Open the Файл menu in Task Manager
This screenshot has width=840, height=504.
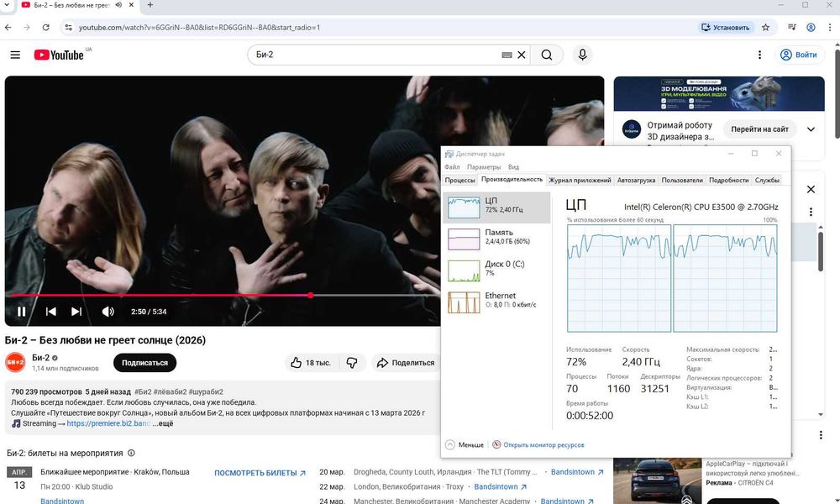[x=452, y=166]
